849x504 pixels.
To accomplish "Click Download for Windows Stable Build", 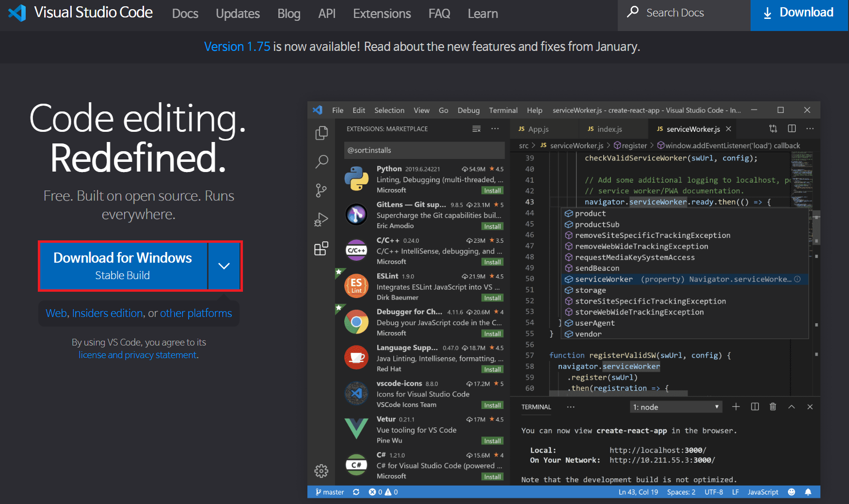I will coord(123,266).
